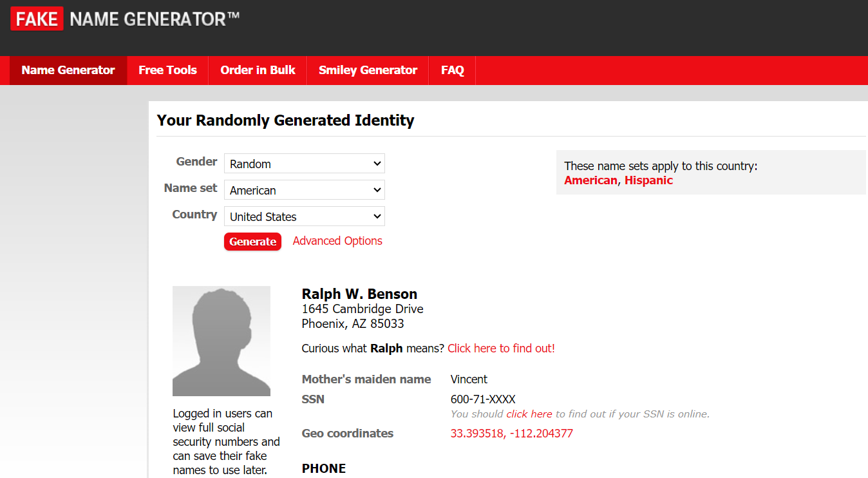Open the Country dropdown

click(x=304, y=216)
